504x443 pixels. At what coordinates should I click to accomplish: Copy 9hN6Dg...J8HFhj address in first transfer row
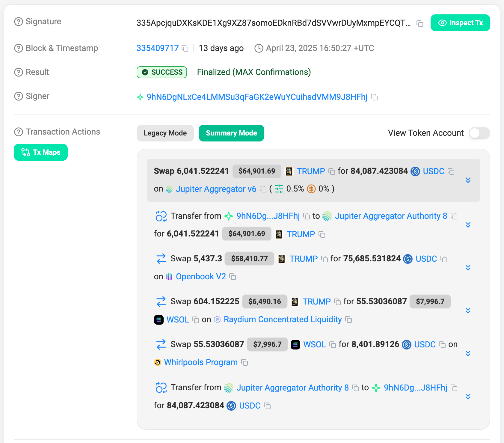pyautogui.click(x=307, y=216)
